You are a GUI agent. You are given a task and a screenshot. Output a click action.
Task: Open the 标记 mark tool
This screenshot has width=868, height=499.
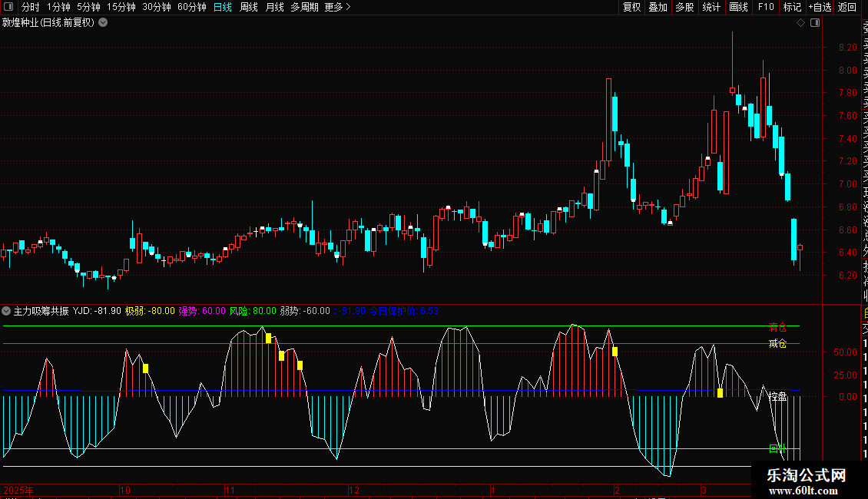point(791,7)
